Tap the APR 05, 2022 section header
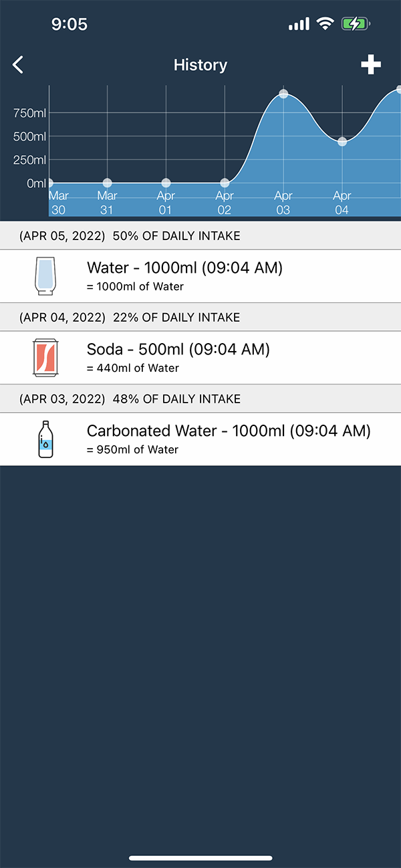 click(200, 235)
